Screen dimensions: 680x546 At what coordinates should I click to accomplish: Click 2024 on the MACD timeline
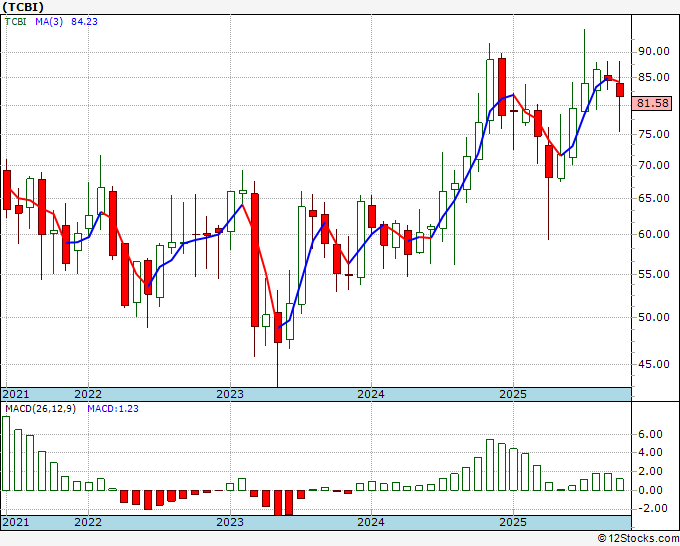click(x=371, y=522)
